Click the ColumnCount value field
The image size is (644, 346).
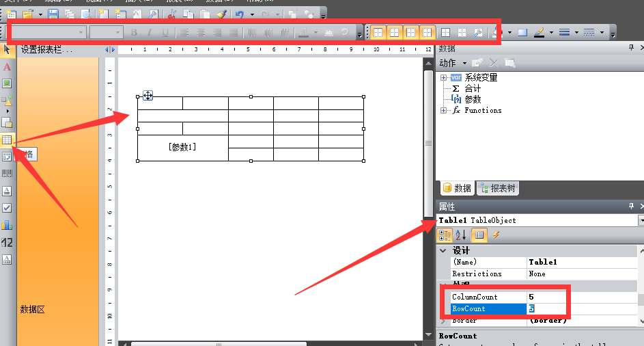tap(582, 297)
